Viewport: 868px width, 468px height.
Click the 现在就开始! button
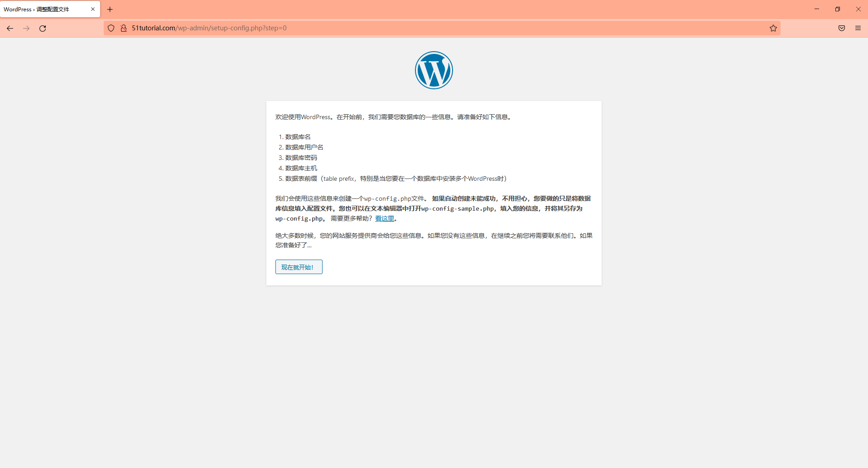pyautogui.click(x=299, y=267)
